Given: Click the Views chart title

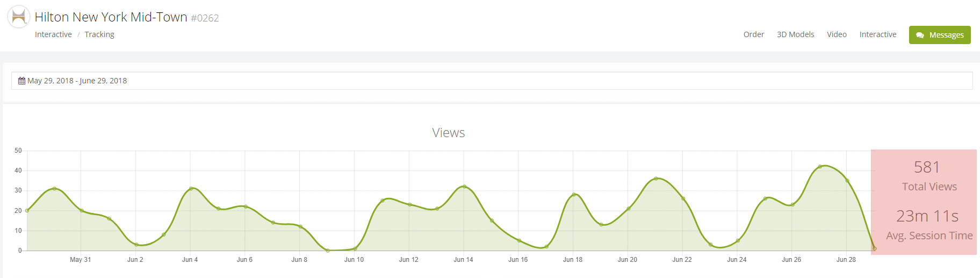Looking at the screenshot, I should pos(449,133).
